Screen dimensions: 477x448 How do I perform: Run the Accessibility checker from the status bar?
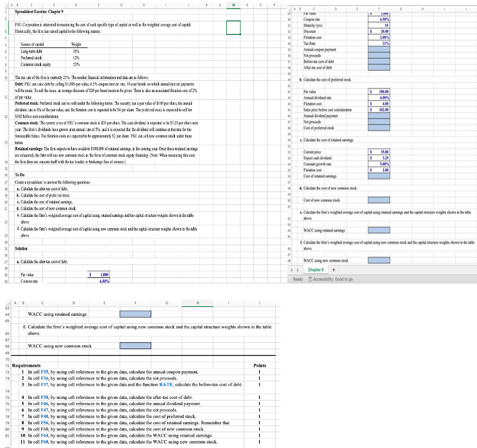click(x=331, y=279)
